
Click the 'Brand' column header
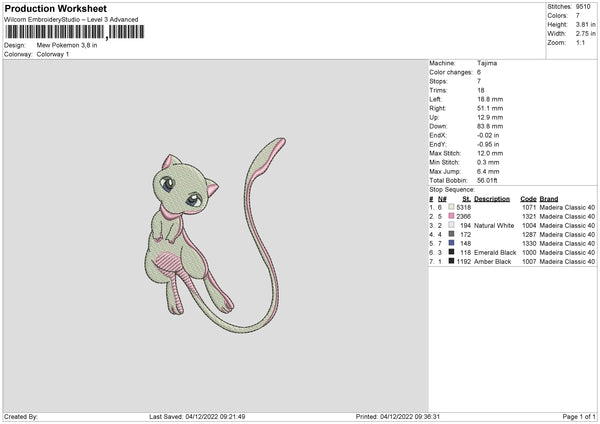point(549,199)
